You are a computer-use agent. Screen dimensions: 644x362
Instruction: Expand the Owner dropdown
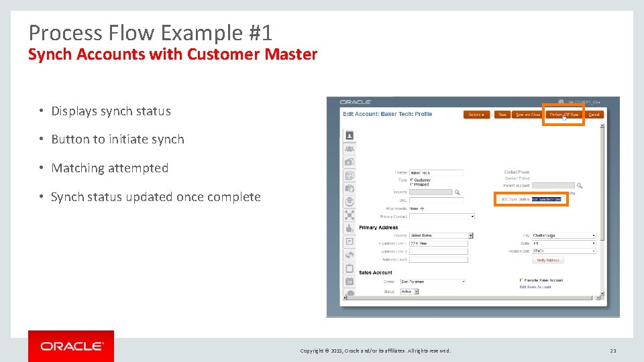[x=464, y=282]
